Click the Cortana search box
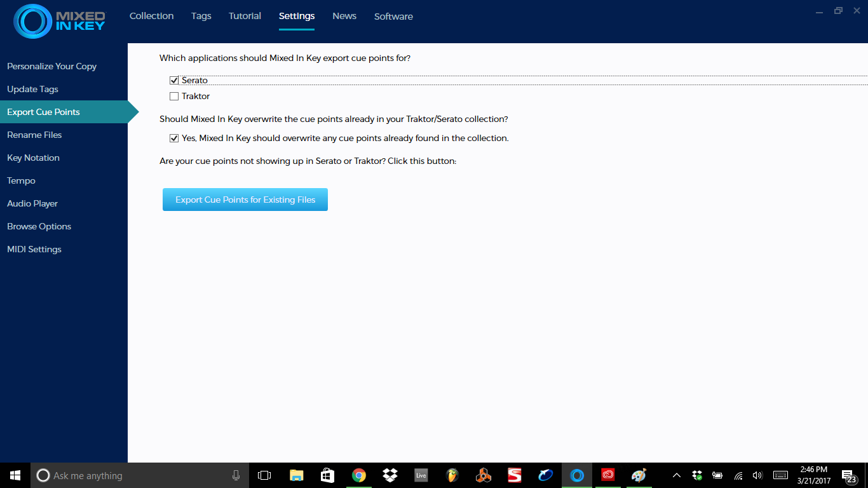868x488 pixels. point(139,475)
